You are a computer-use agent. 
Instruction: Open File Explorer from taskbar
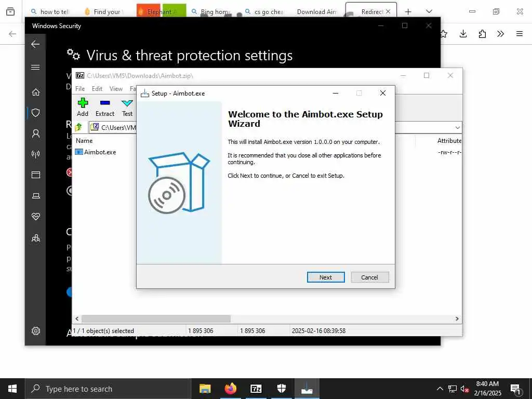coord(205,389)
